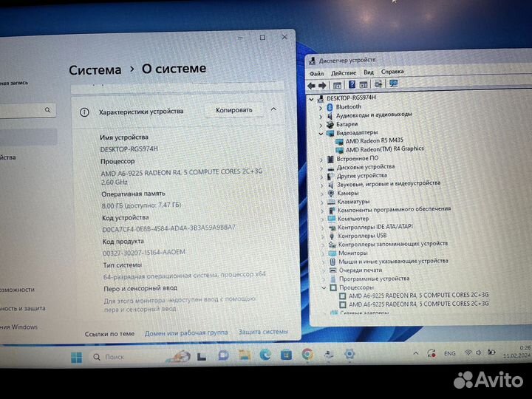This screenshot has width=532, height=399.
Task: Click the Wi-Fi tray icon
Action: point(468,353)
